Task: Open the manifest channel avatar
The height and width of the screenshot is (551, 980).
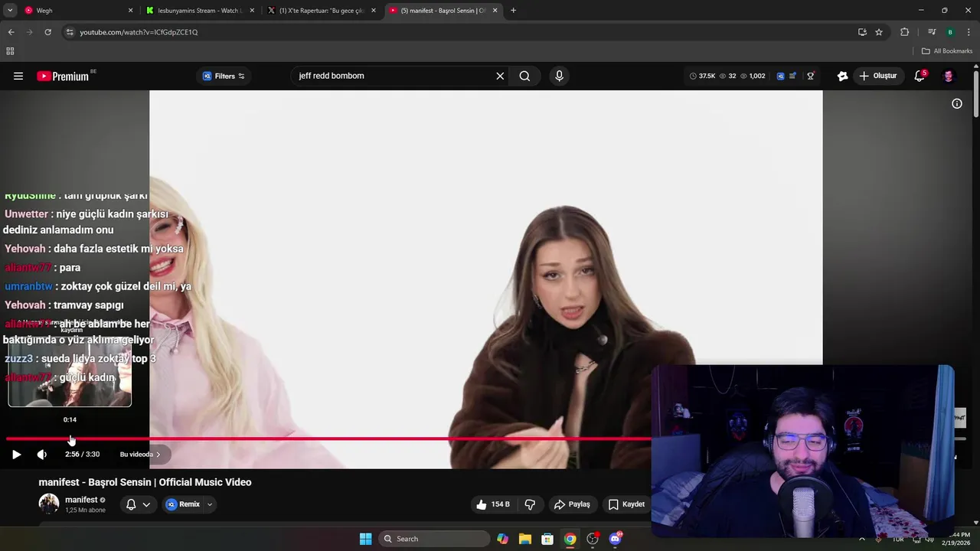Action: click(49, 504)
